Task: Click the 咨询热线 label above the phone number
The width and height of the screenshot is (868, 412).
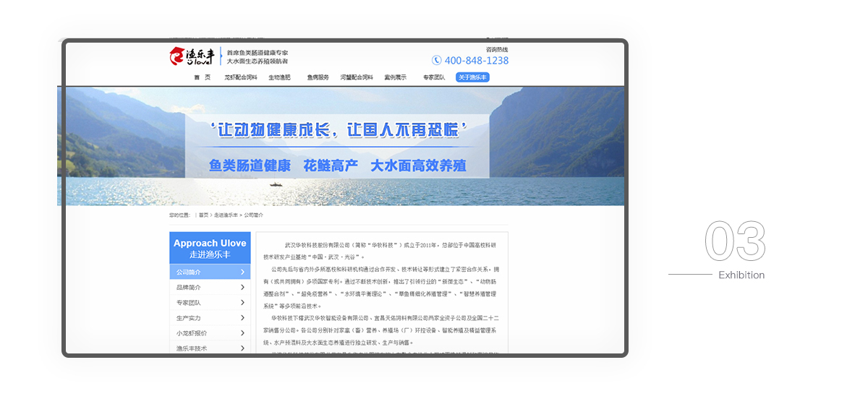Action: click(x=497, y=49)
